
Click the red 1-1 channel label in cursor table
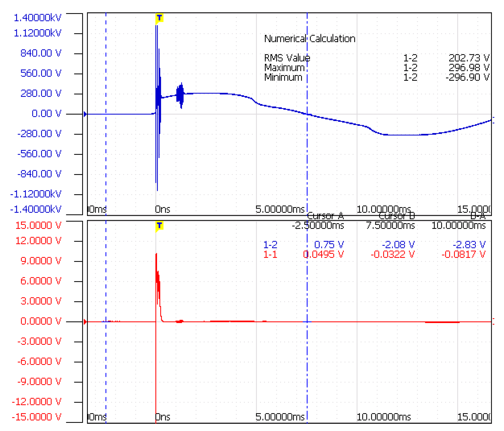click(270, 254)
